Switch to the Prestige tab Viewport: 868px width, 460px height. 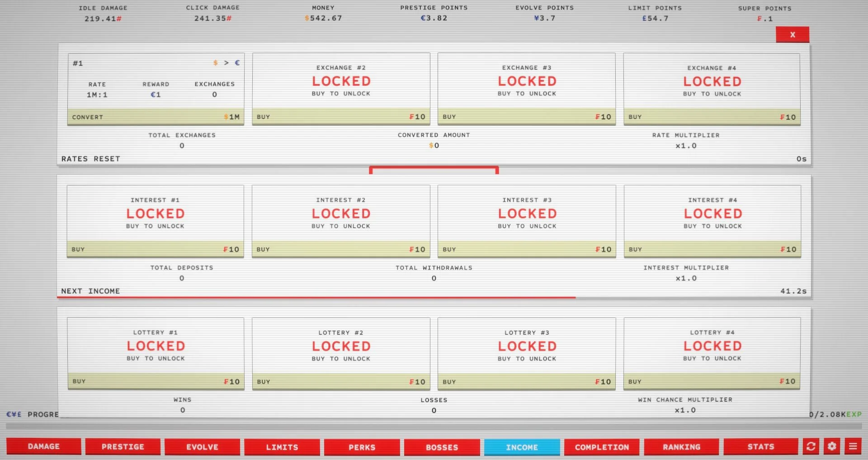coord(123,446)
